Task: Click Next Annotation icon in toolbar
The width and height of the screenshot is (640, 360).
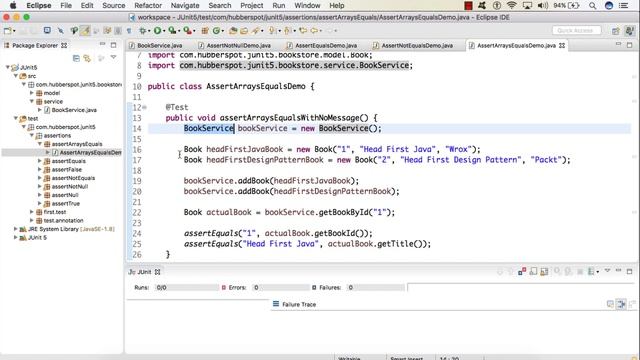Action: (x=271, y=31)
